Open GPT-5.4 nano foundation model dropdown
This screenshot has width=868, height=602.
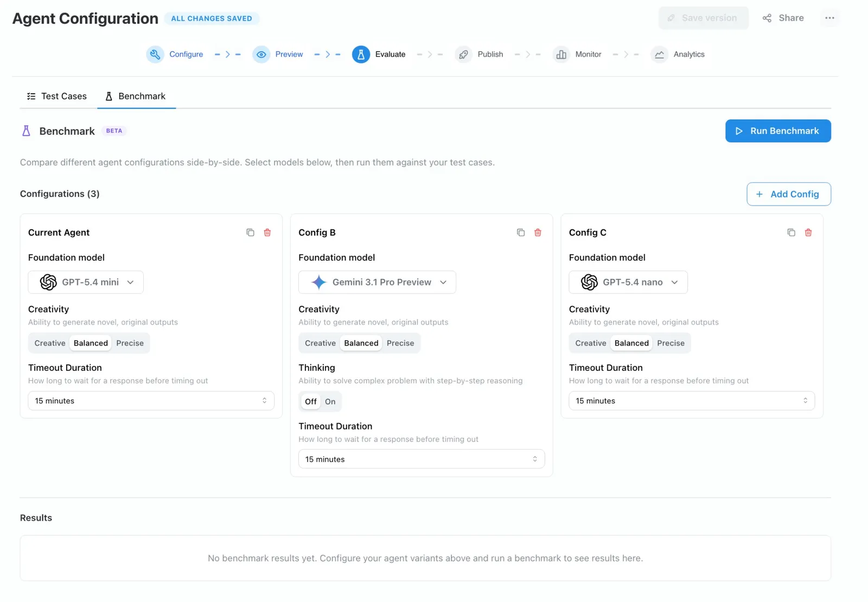(628, 282)
